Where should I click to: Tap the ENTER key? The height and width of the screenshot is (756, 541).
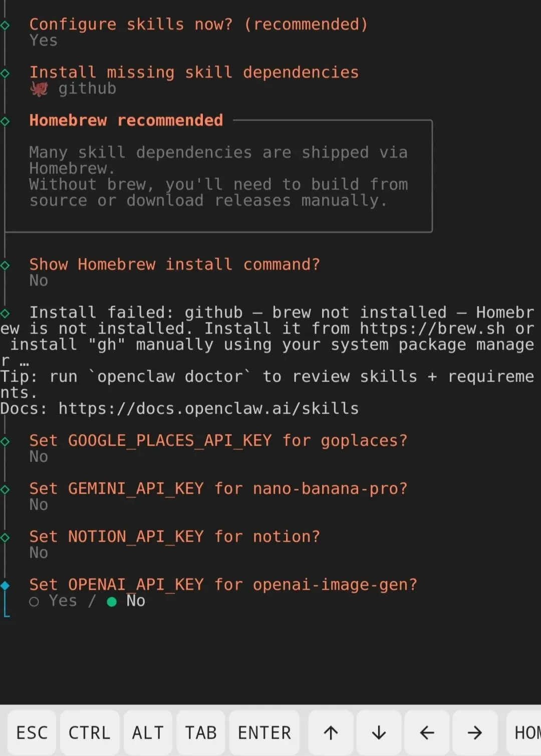click(264, 732)
